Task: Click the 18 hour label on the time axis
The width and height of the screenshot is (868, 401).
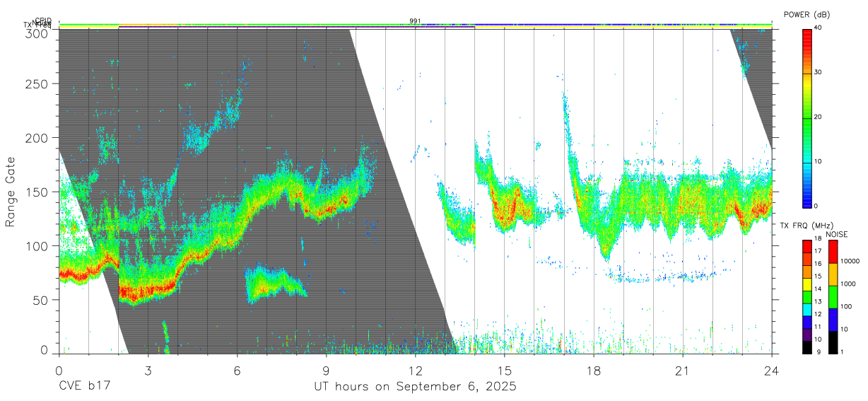Action: pyautogui.click(x=594, y=370)
